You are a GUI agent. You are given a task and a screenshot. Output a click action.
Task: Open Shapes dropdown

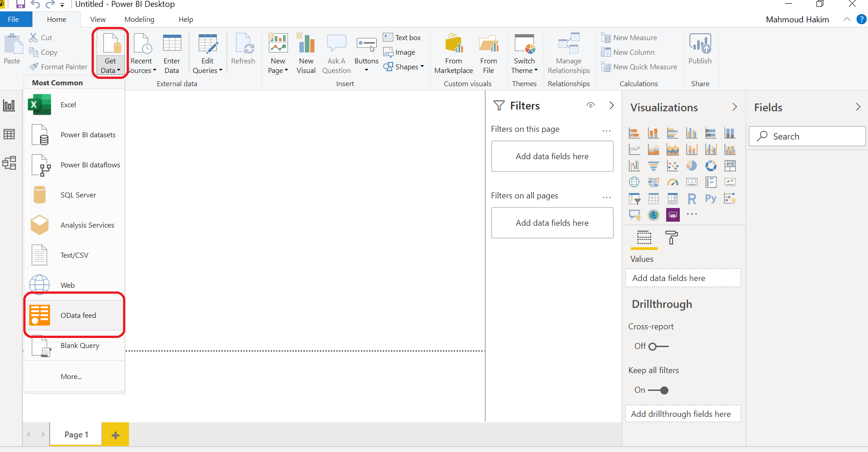point(404,67)
